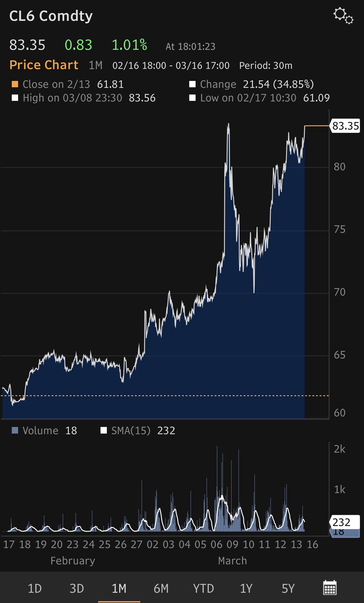
Task: Click the white High on 03/08 legend square
Action: (x=15, y=98)
